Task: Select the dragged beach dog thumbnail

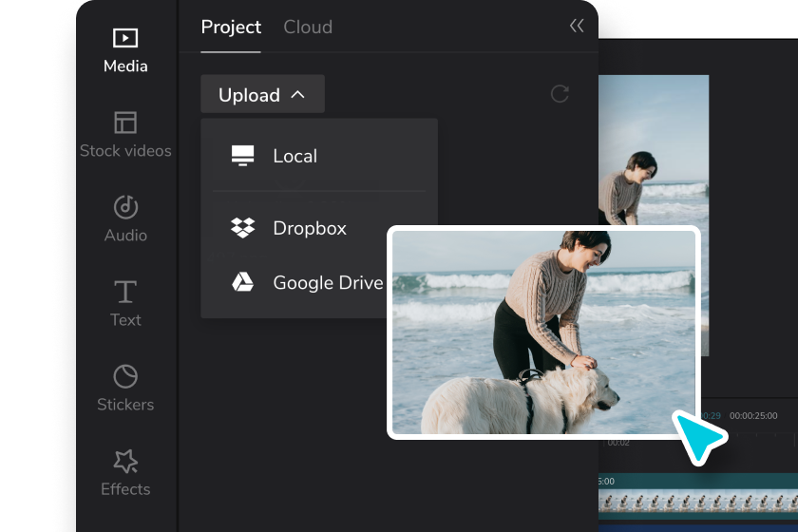Action: pos(543,332)
